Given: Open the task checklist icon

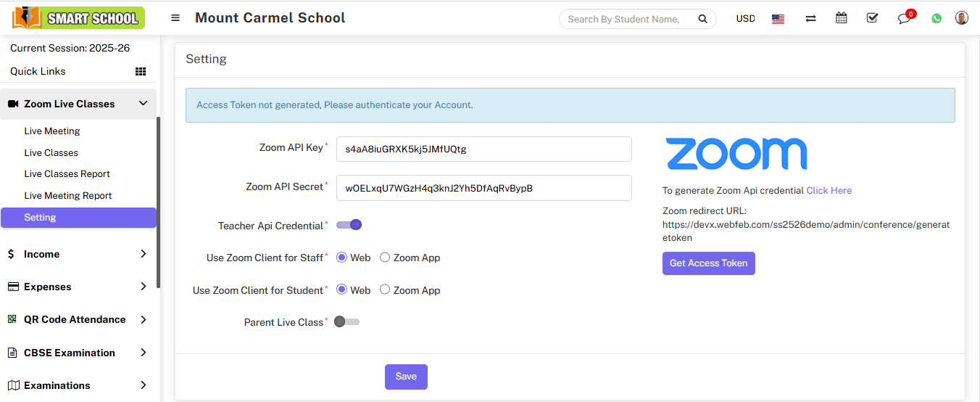Looking at the screenshot, I should click(872, 18).
